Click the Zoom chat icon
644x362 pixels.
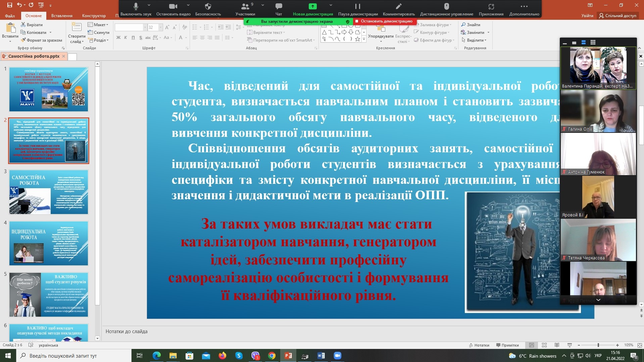[x=279, y=7]
